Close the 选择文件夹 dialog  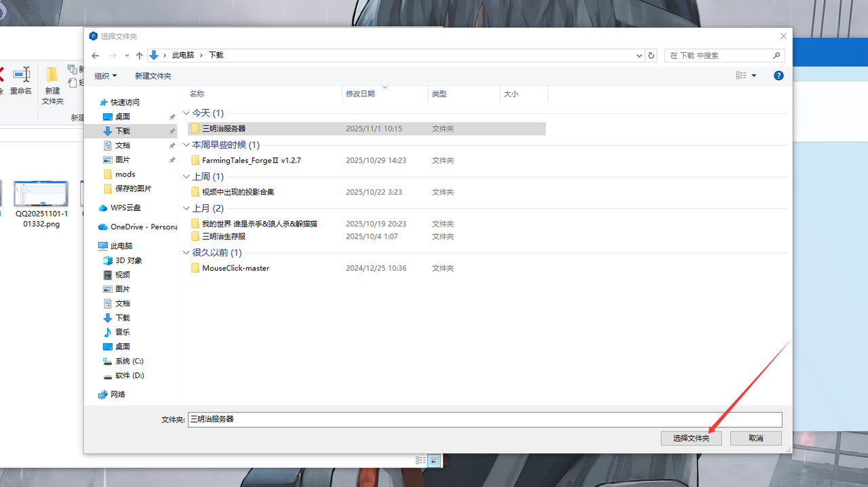click(x=784, y=36)
